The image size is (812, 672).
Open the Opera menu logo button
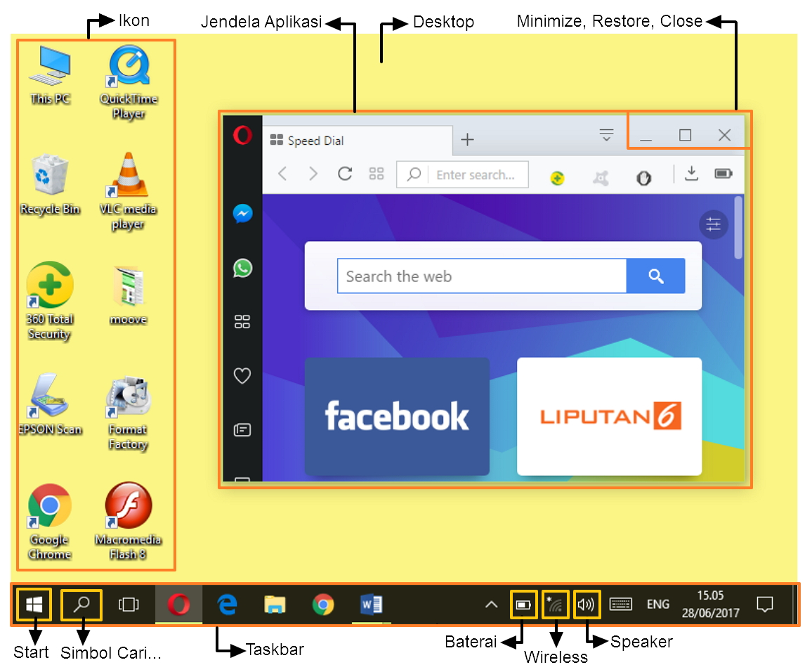(x=242, y=135)
